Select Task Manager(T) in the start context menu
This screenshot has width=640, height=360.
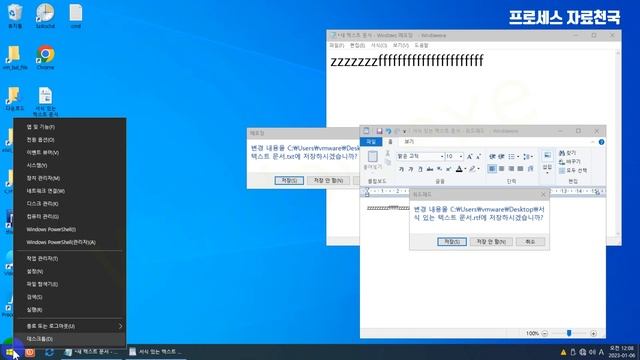(x=70, y=258)
